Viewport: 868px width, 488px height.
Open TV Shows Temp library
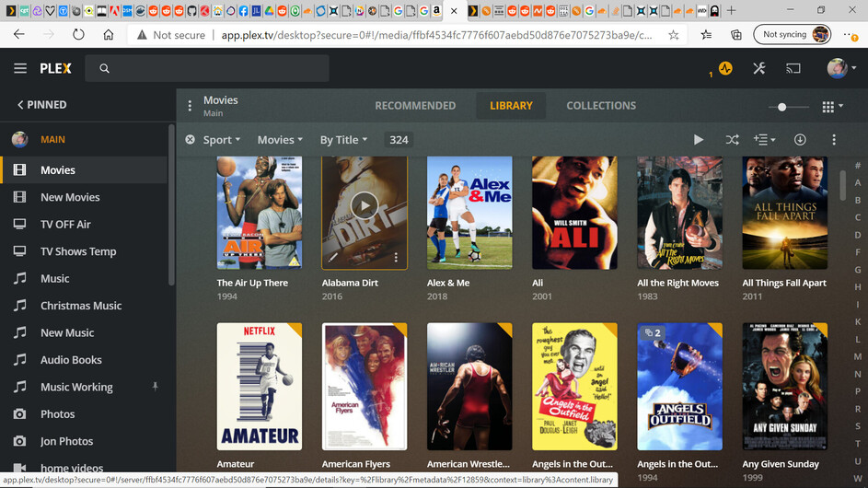(84, 251)
